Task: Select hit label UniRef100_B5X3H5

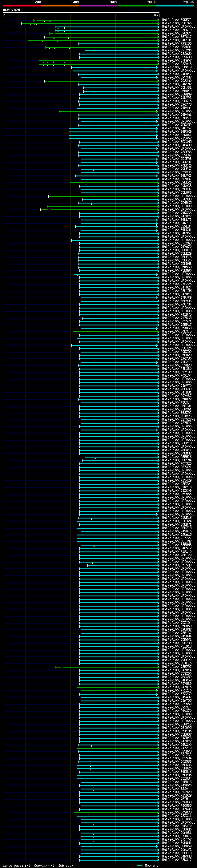Action: (177, 142)
